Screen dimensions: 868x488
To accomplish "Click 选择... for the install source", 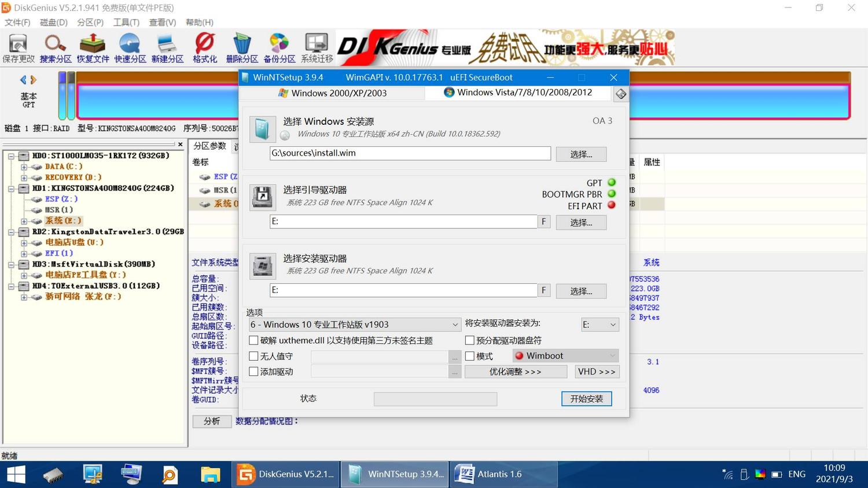I will (x=581, y=154).
